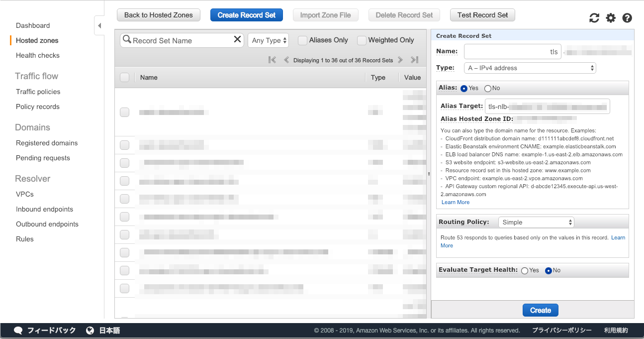This screenshot has height=339, width=644.
Task: Go to the first page of records
Action: click(272, 60)
